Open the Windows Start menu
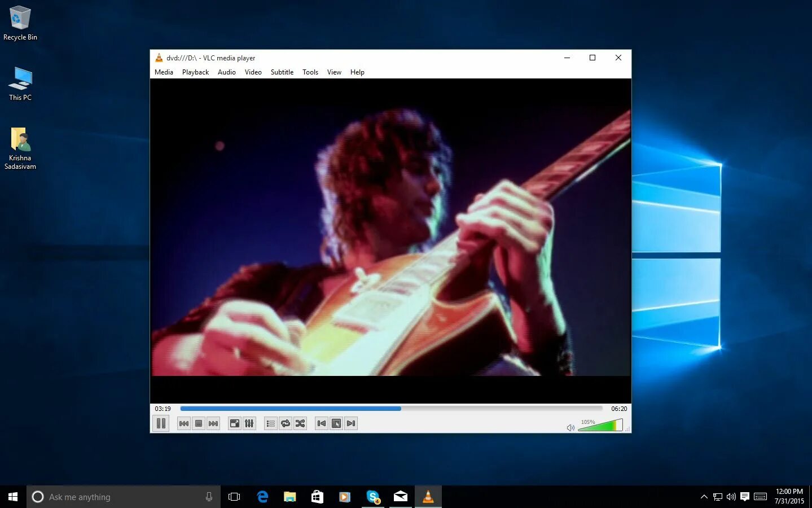 point(13,497)
